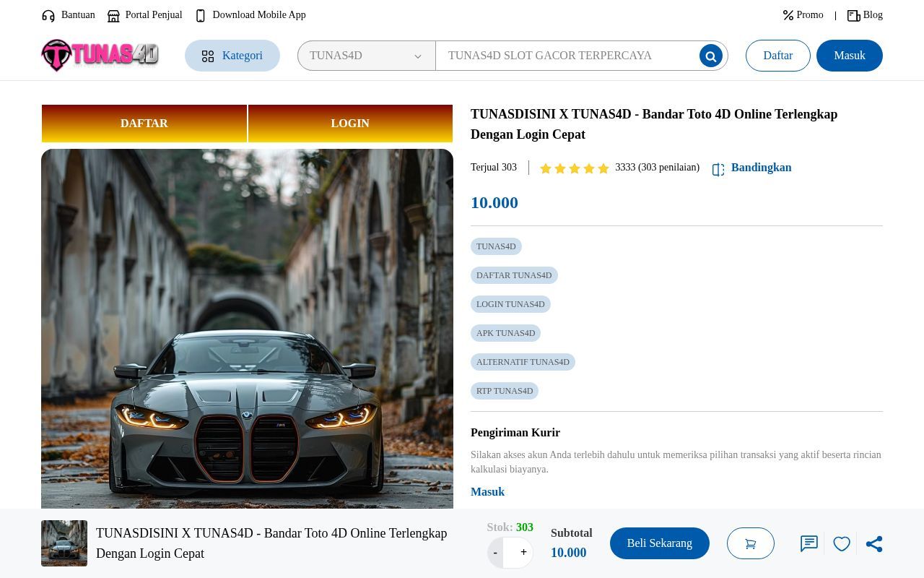Add to wishlist with heart icon
Screen dimensions: 924x578
[842, 544]
